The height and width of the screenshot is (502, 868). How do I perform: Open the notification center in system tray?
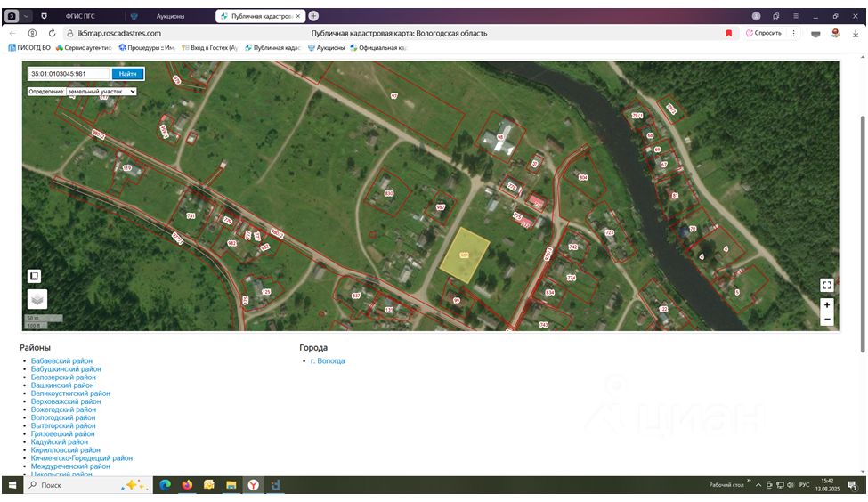point(852,485)
